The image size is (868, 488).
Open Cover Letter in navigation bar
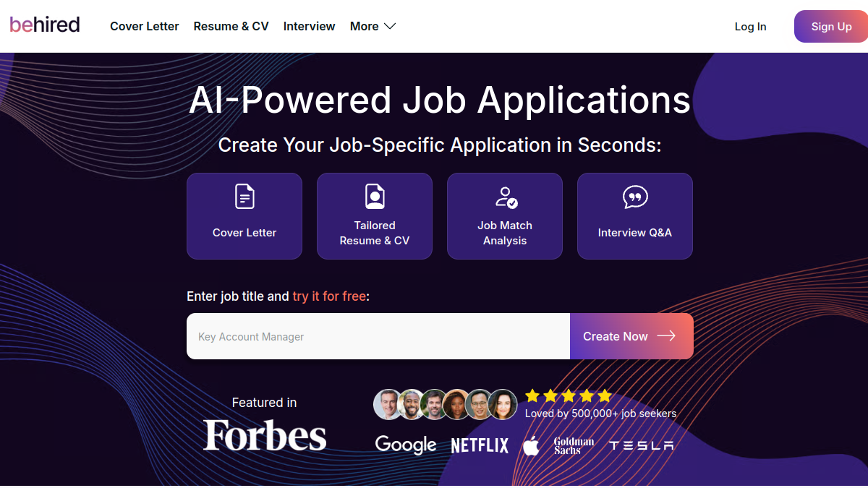[144, 26]
